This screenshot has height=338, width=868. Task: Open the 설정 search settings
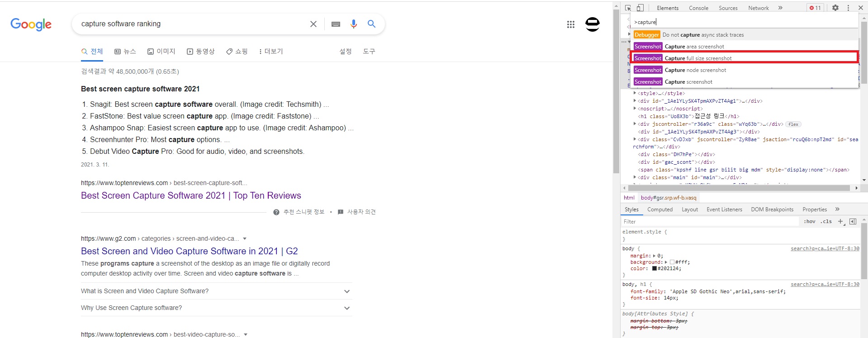[346, 52]
